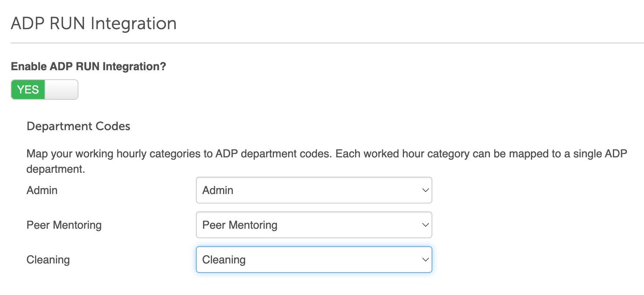Image resolution: width=644 pixels, height=295 pixels.
Task: Open the Cleaning department code dropdown
Action: (x=314, y=260)
